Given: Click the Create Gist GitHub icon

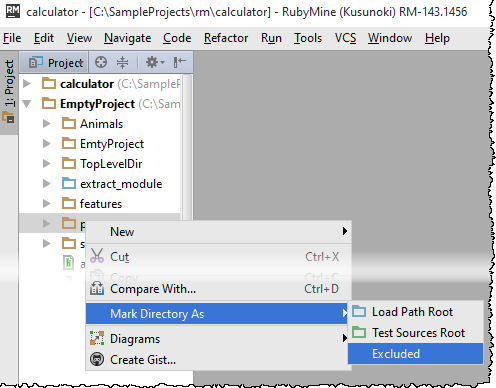Looking at the screenshot, I should click(x=97, y=359).
